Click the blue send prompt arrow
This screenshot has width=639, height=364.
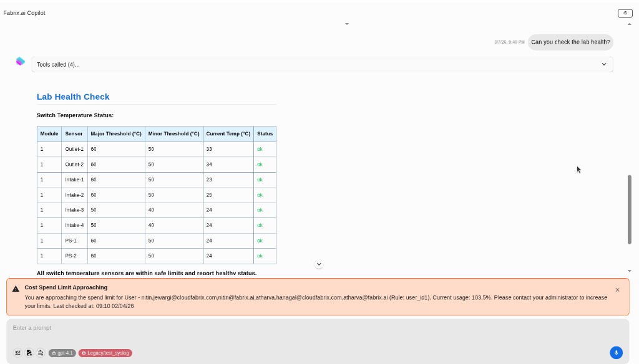pos(617,352)
